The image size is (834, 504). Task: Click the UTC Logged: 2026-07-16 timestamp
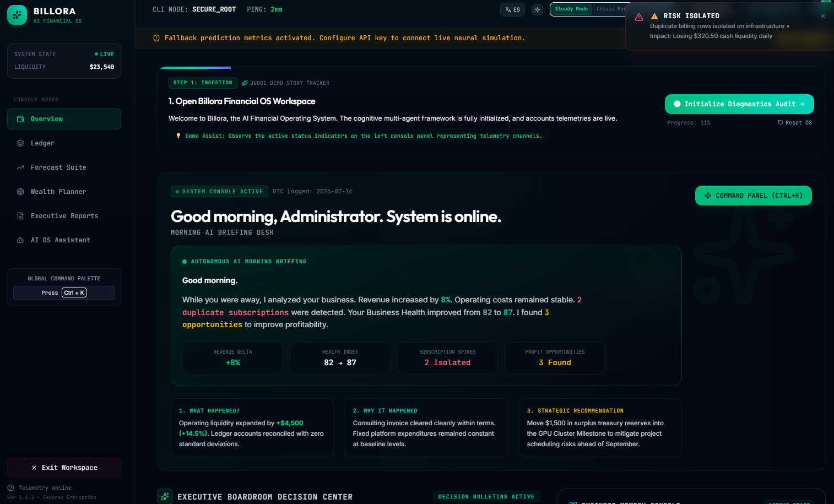312,192
